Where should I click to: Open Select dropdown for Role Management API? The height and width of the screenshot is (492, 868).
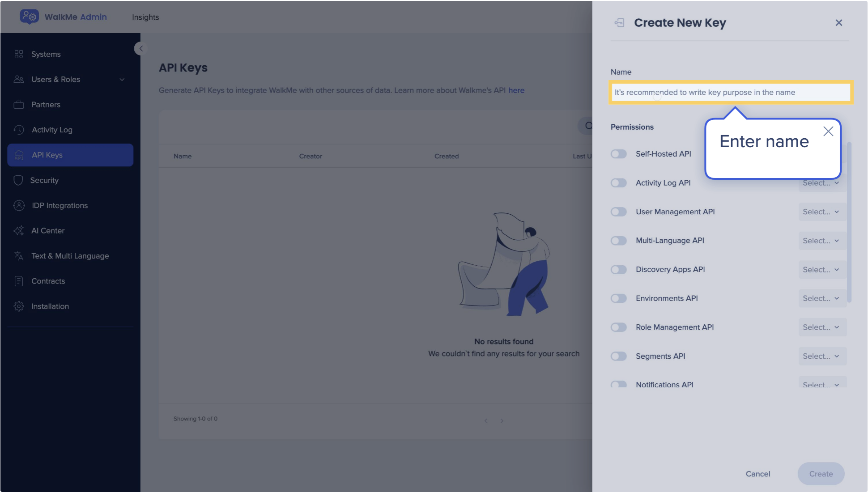[822, 327]
